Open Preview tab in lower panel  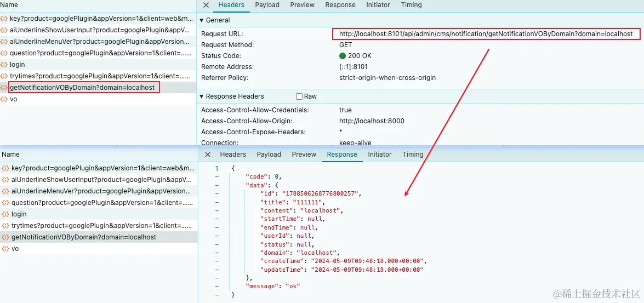click(x=304, y=155)
